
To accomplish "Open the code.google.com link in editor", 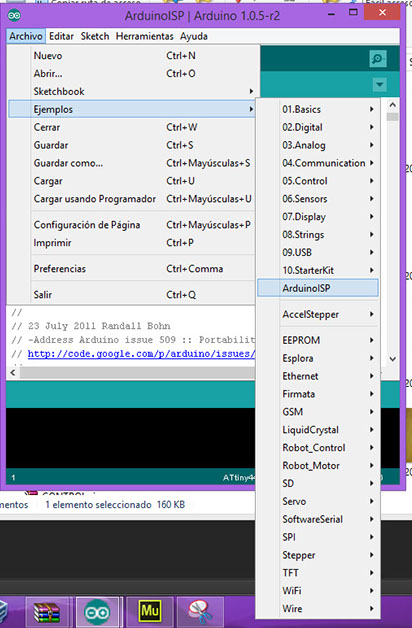I will [x=141, y=354].
